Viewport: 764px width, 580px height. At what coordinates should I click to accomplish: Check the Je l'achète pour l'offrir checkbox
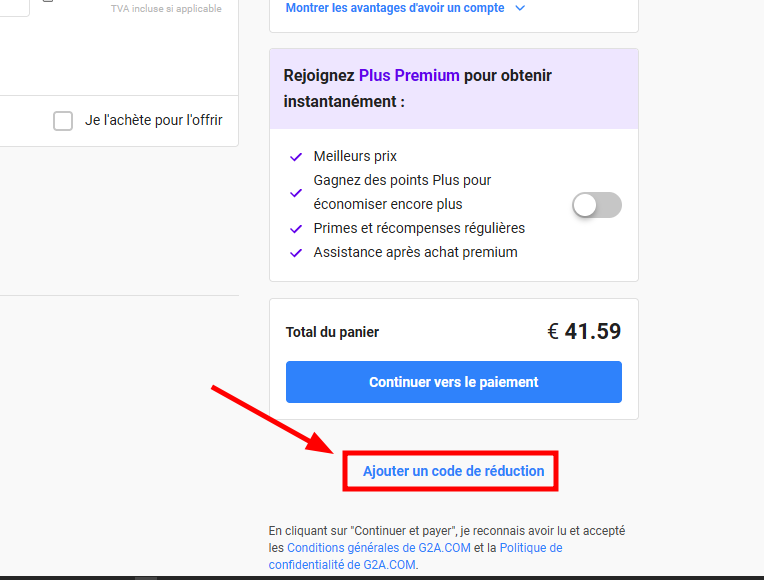tap(63, 121)
